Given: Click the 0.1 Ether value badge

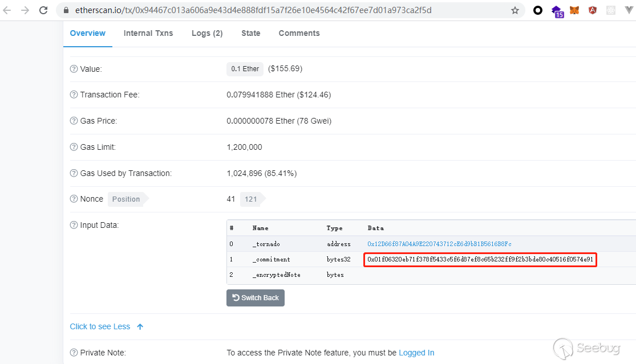Looking at the screenshot, I should 245,69.
